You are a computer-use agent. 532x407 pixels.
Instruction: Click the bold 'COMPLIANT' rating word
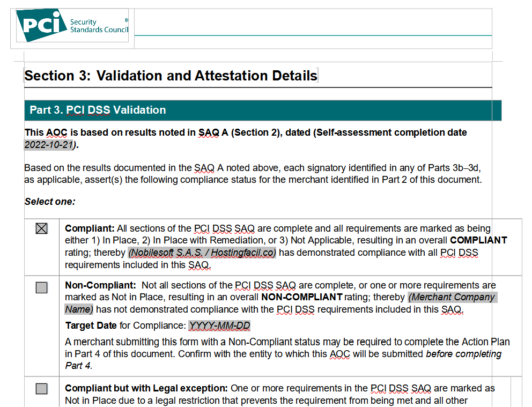click(478, 240)
